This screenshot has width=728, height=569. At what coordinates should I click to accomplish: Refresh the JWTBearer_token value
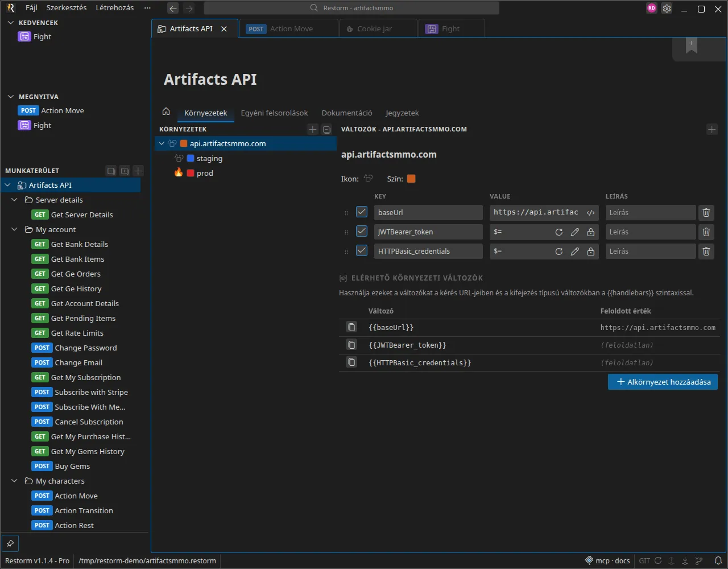(x=559, y=232)
